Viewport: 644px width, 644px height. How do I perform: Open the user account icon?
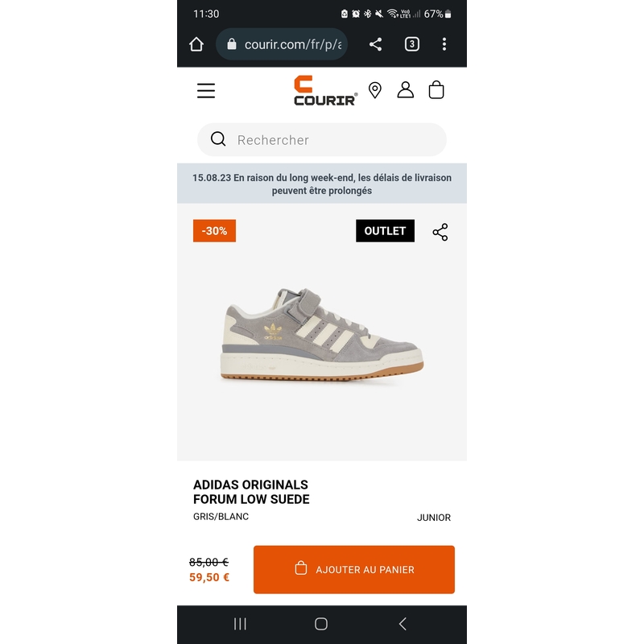click(405, 89)
